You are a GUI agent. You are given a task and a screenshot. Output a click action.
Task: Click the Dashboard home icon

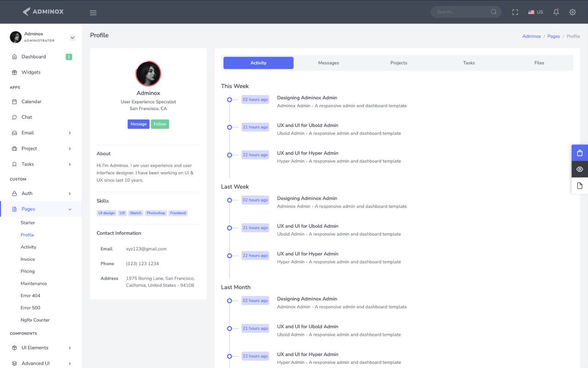[x=14, y=57]
